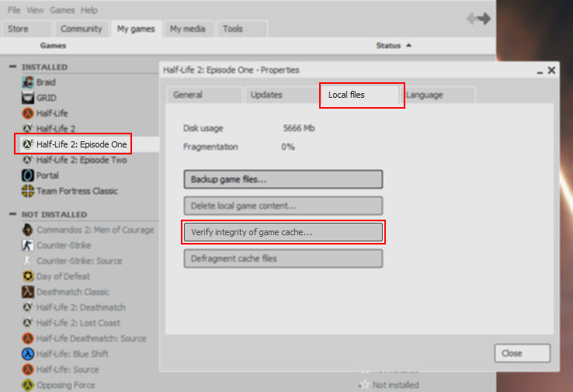
Task: Select Half-Life: Blue Shift entry
Action: [x=72, y=354]
